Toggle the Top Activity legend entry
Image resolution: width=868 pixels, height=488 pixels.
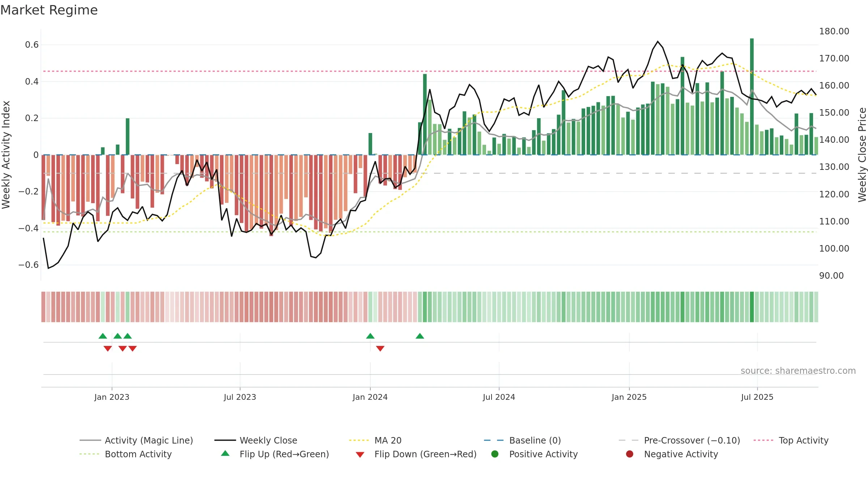pos(791,440)
